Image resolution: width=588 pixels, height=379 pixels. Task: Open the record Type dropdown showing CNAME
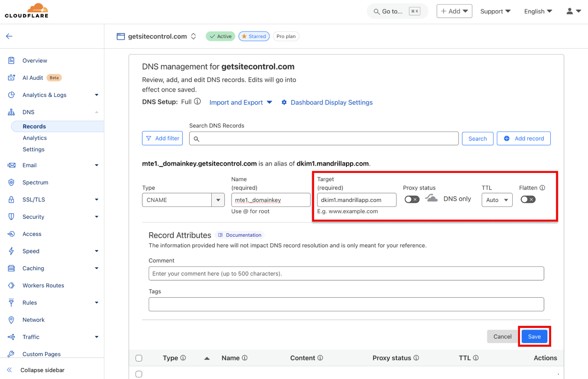tap(183, 200)
